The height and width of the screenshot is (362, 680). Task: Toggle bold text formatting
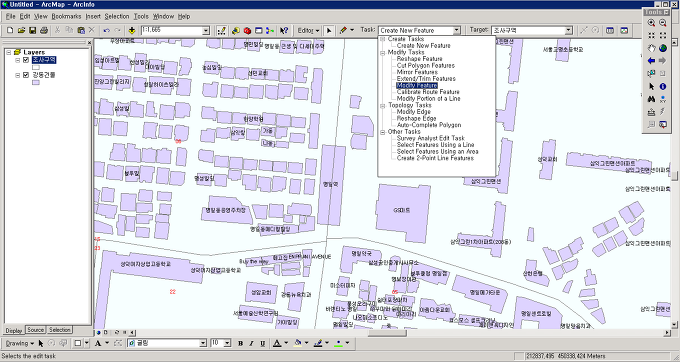point(240,343)
